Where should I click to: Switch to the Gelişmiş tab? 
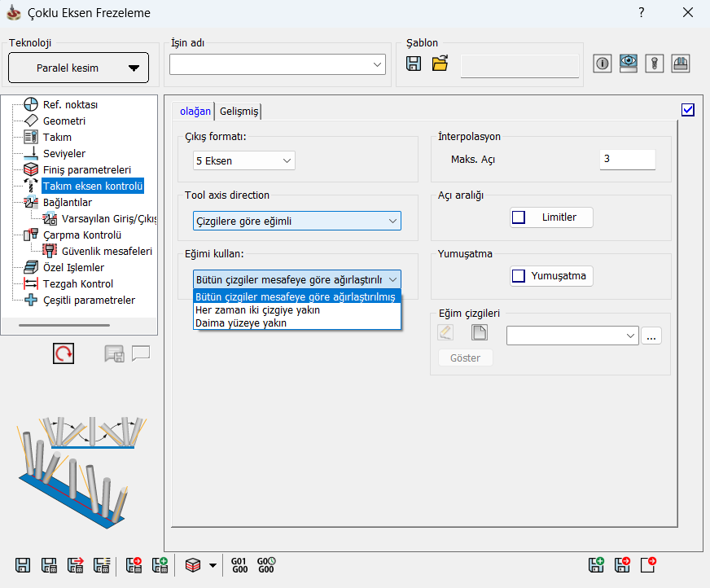click(239, 112)
